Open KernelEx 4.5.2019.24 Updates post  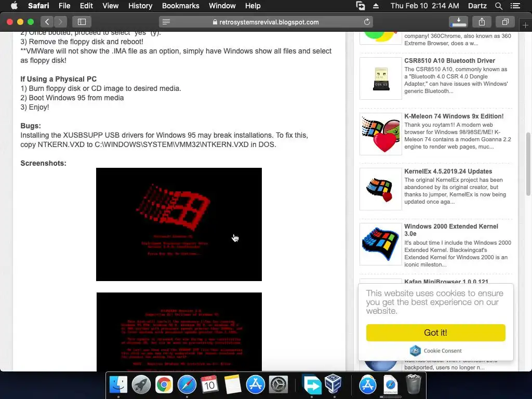(x=448, y=171)
